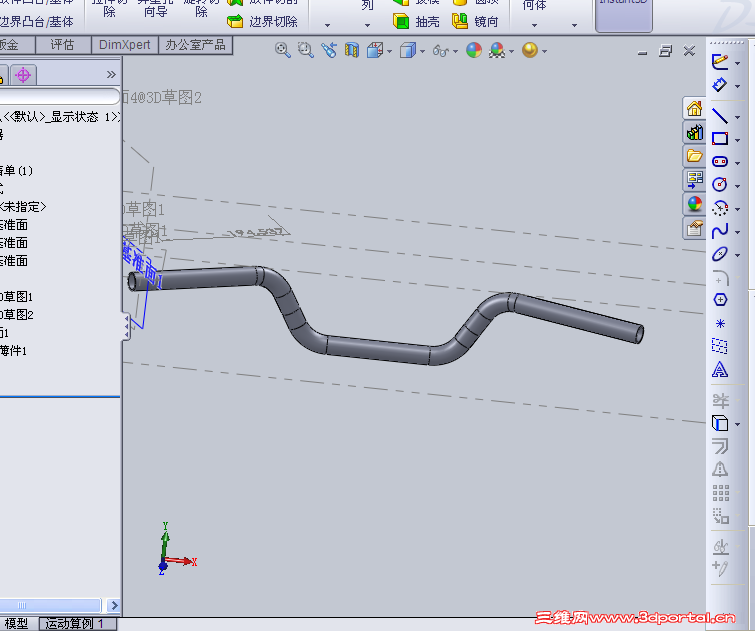Expand the Rectangle tool dropdown arrow
Screen dimensions: 755x631
pyautogui.click(x=737, y=140)
